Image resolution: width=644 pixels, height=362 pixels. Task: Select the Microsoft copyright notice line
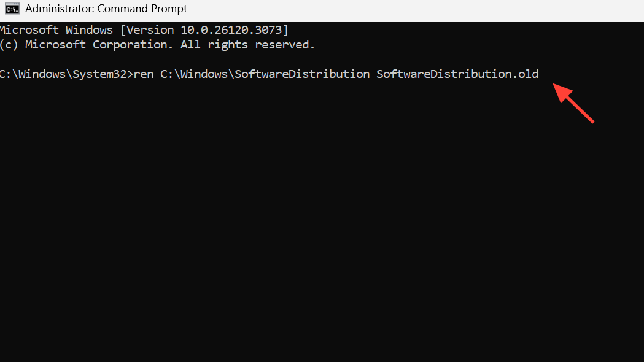pyautogui.click(x=157, y=44)
